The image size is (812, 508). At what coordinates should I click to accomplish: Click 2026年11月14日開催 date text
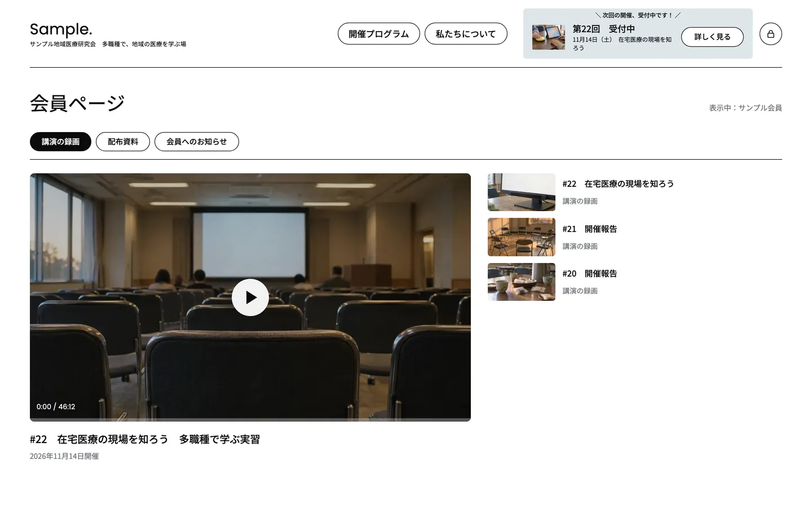pos(64,456)
